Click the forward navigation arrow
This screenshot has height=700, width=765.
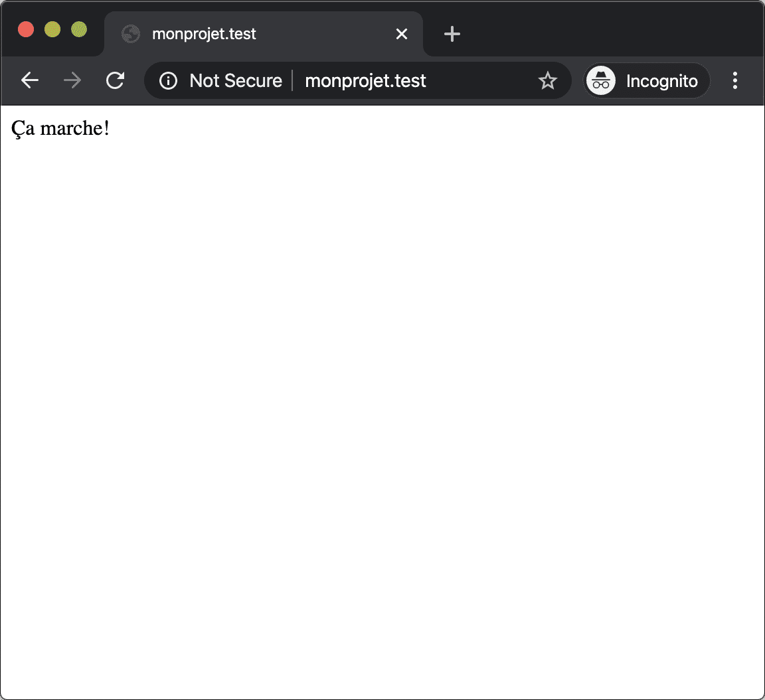click(x=72, y=80)
